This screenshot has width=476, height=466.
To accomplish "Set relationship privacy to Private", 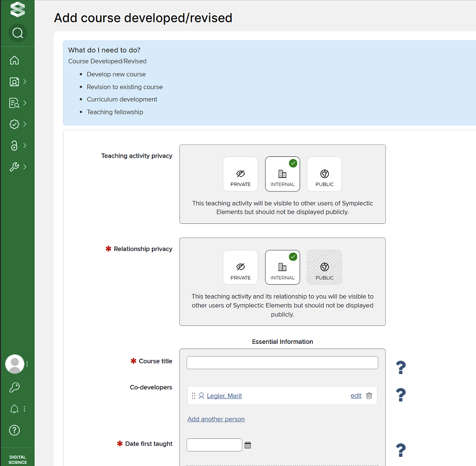I will pos(240,267).
